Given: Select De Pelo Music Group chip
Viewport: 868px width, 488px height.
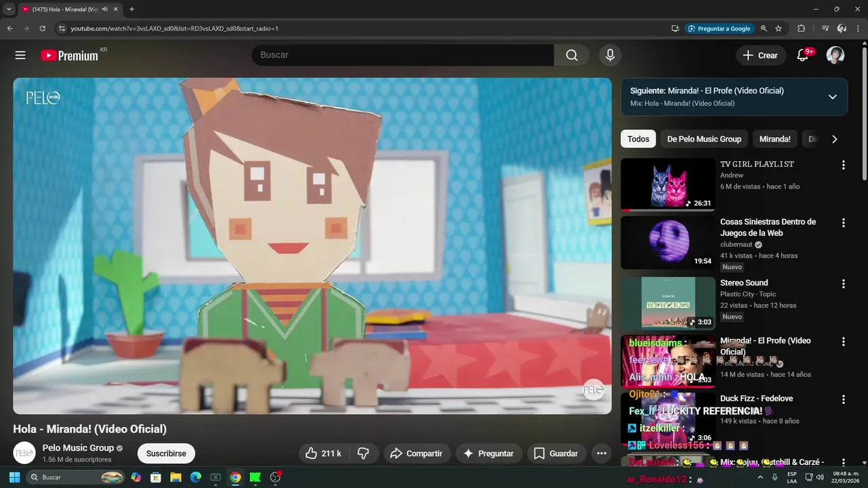Looking at the screenshot, I should 704,139.
